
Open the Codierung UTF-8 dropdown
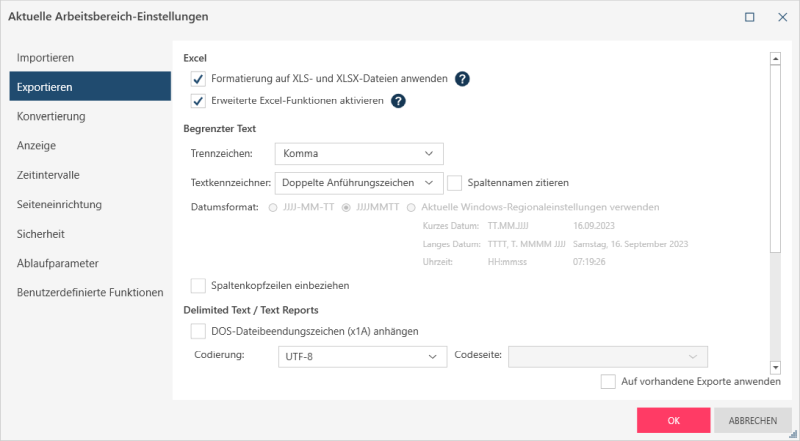361,357
